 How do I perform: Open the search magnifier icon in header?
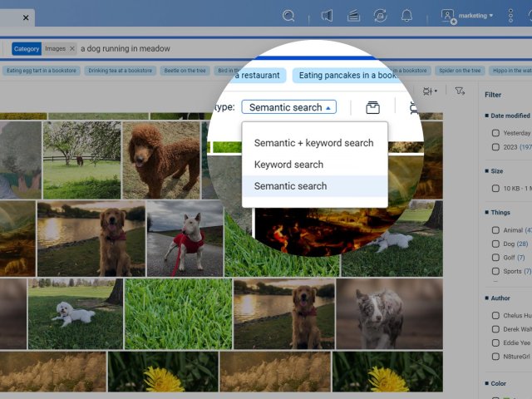(288, 16)
